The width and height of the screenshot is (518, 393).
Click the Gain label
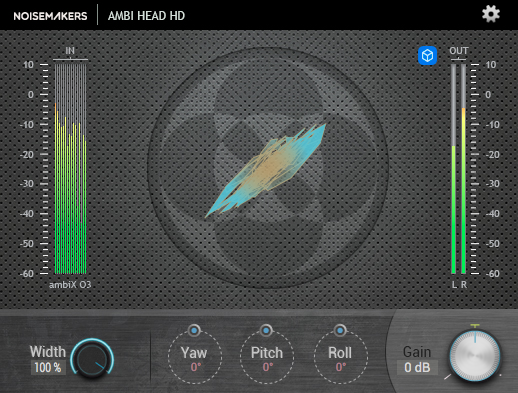pos(417,352)
